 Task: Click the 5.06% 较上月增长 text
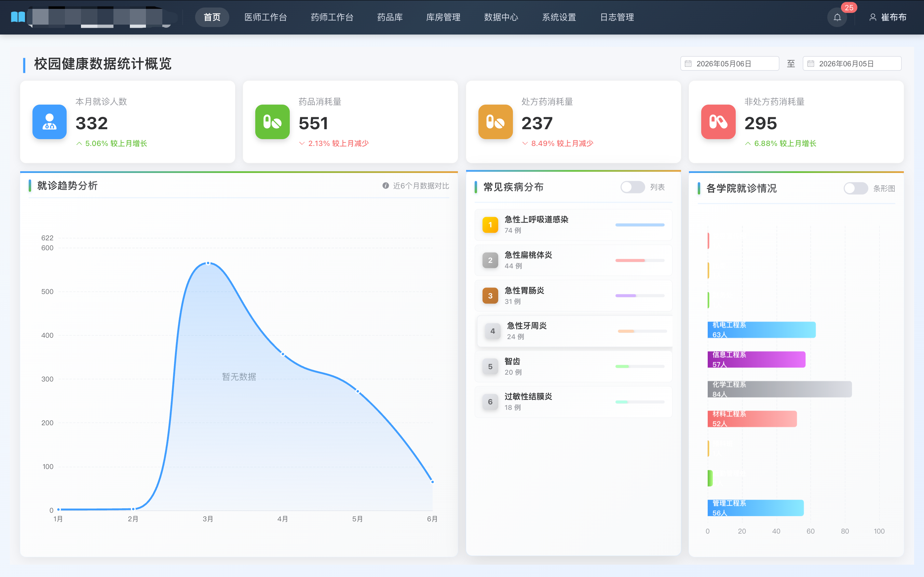click(116, 144)
